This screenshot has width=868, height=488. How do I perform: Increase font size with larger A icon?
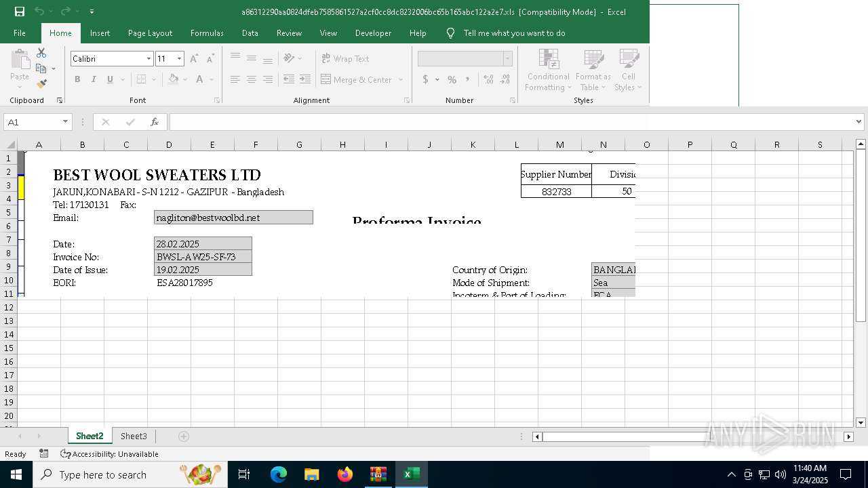tap(194, 59)
